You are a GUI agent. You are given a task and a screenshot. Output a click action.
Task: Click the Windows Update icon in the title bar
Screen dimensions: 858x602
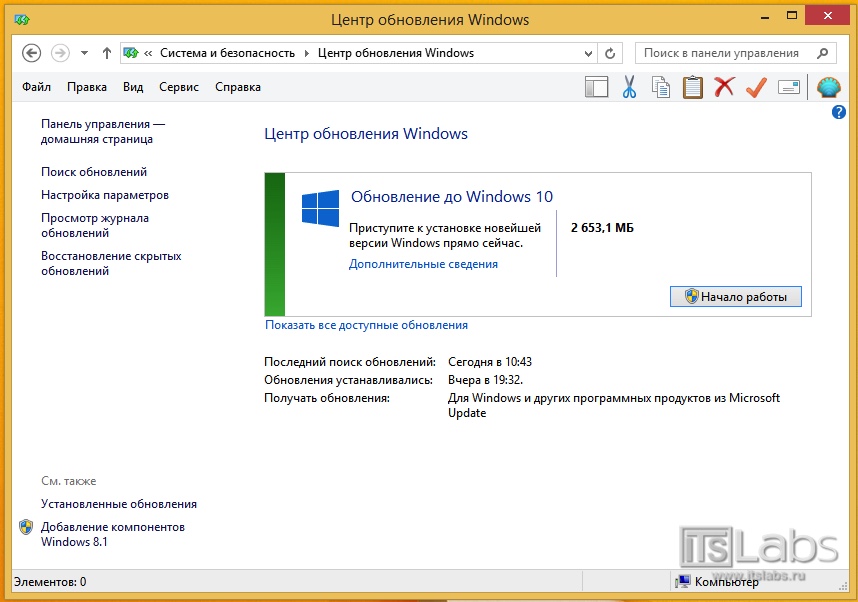(22, 20)
